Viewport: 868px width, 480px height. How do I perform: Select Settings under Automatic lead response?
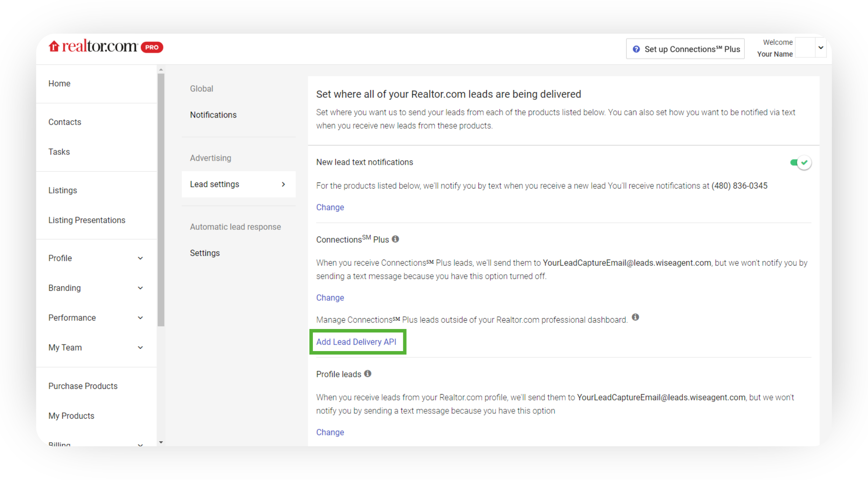click(x=205, y=253)
